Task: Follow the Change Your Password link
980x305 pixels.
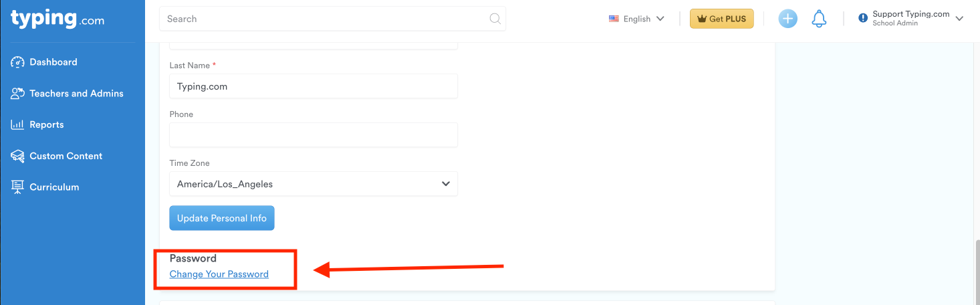Action: 219,274
